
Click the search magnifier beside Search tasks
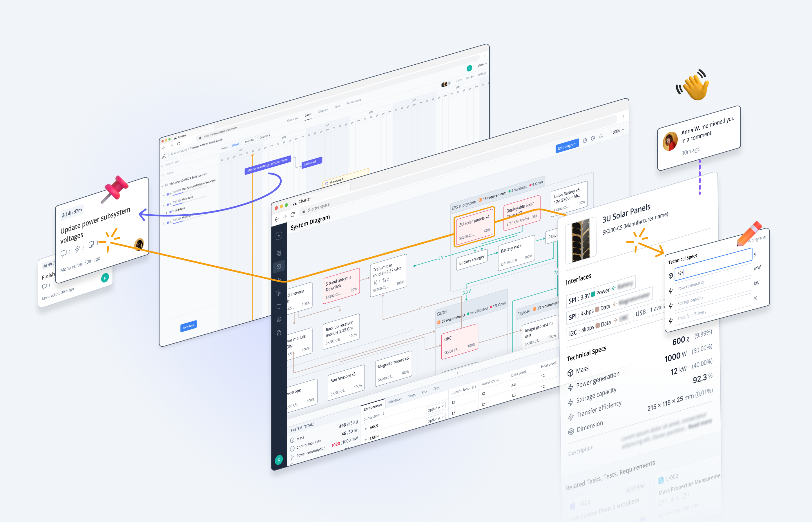point(162,166)
